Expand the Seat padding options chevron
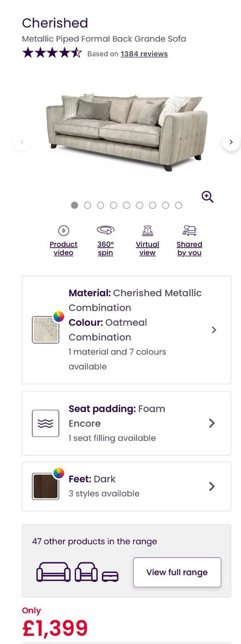Viewport: 241px width, 644px height. click(x=212, y=424)
